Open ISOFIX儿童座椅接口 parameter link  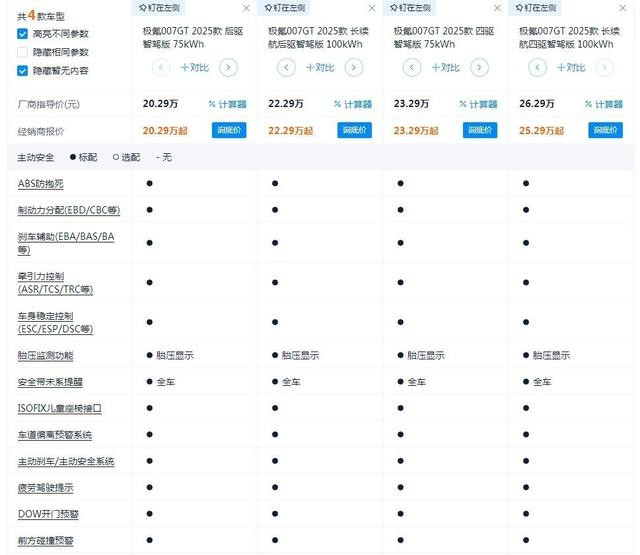(60, 408)
